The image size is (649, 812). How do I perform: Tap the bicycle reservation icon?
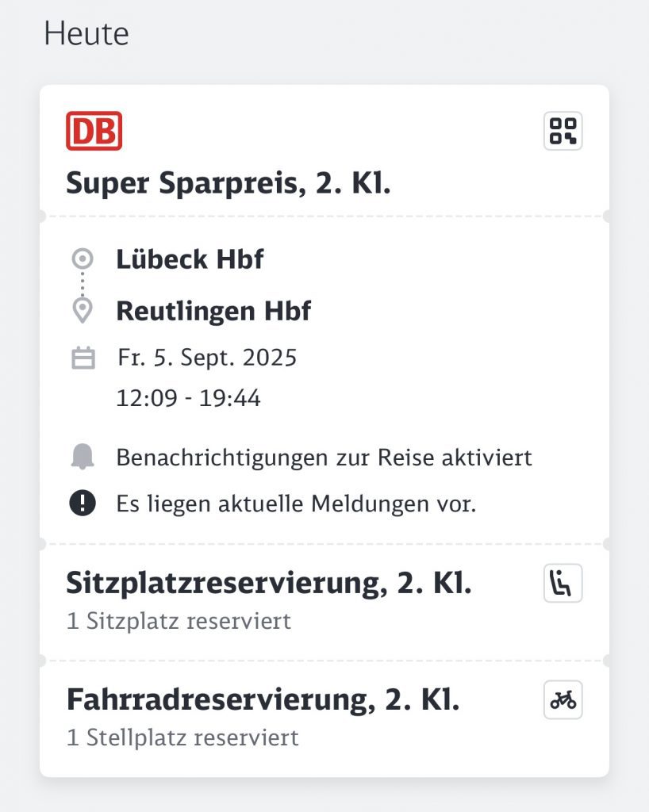pos(563,700)
